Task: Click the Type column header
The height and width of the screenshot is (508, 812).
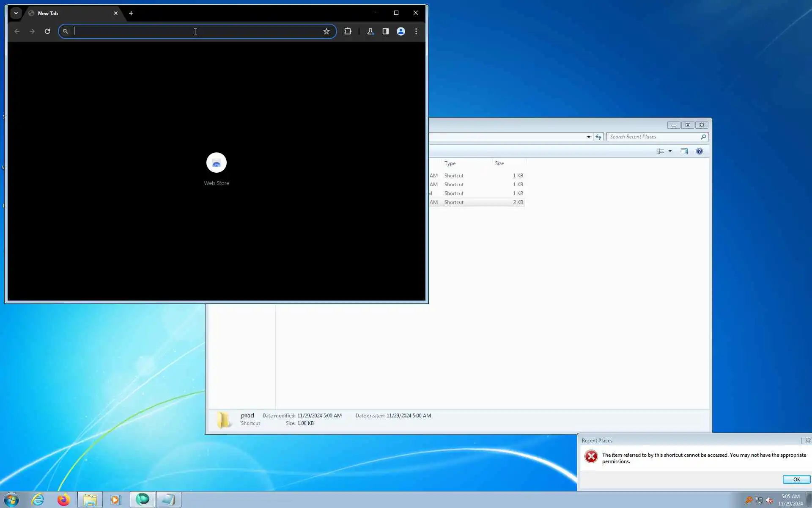Action: [x=450, y=163]
